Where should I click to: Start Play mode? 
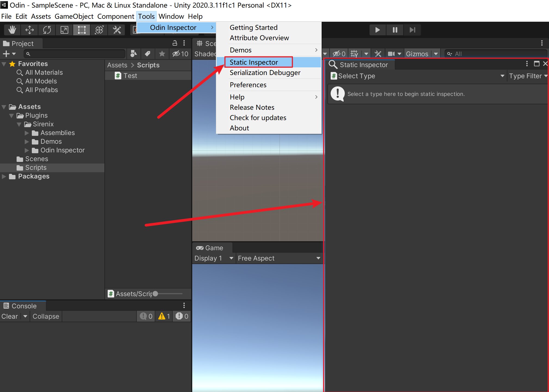[377, 30]
